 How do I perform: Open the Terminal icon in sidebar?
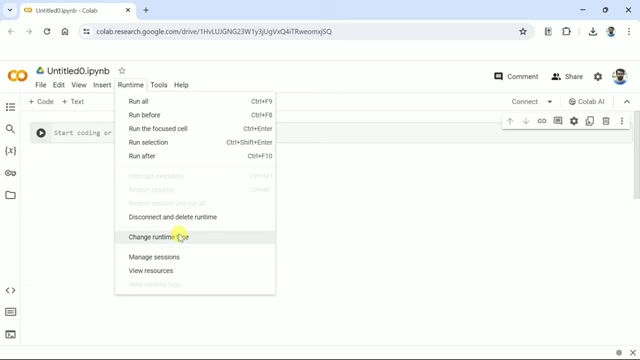point(11,334)
